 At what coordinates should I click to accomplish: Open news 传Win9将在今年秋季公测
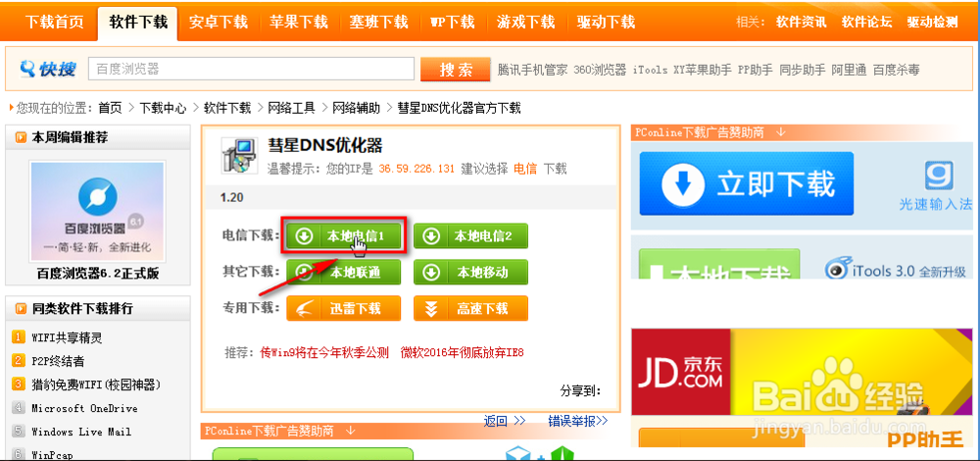click(x=324, y=353)
